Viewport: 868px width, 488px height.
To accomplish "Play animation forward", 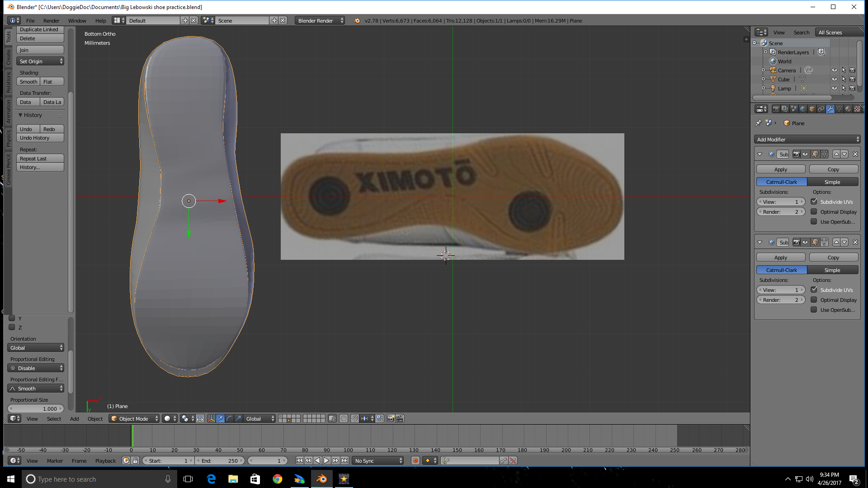I will click(326, 460).
